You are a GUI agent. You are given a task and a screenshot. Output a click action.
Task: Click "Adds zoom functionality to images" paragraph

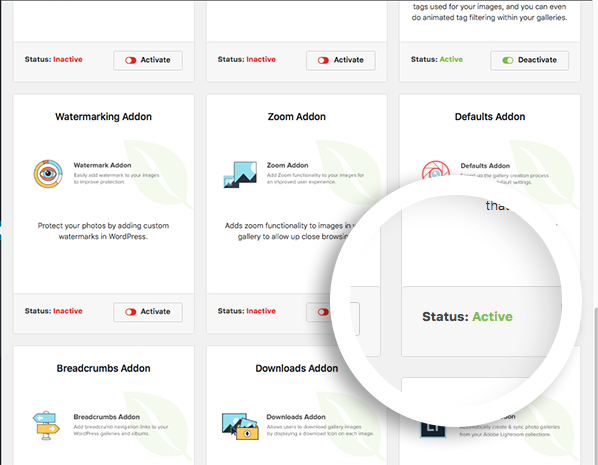(x=290, y=231)
